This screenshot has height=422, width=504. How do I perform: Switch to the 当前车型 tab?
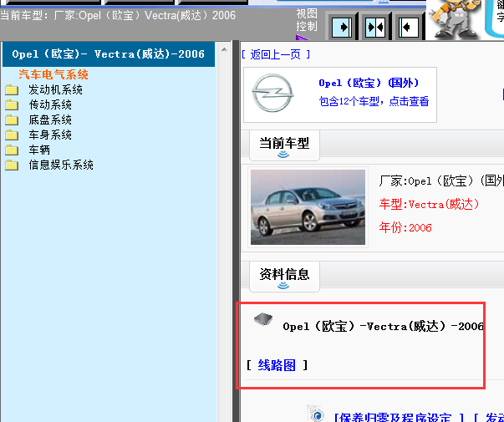pyautogui.click(x=284, y=145)
